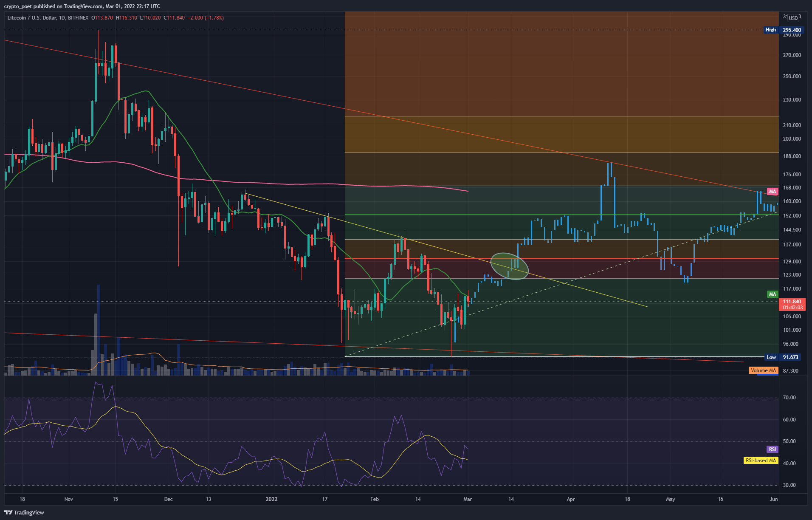Click the 200.000 price axis tick

[792, 139]
